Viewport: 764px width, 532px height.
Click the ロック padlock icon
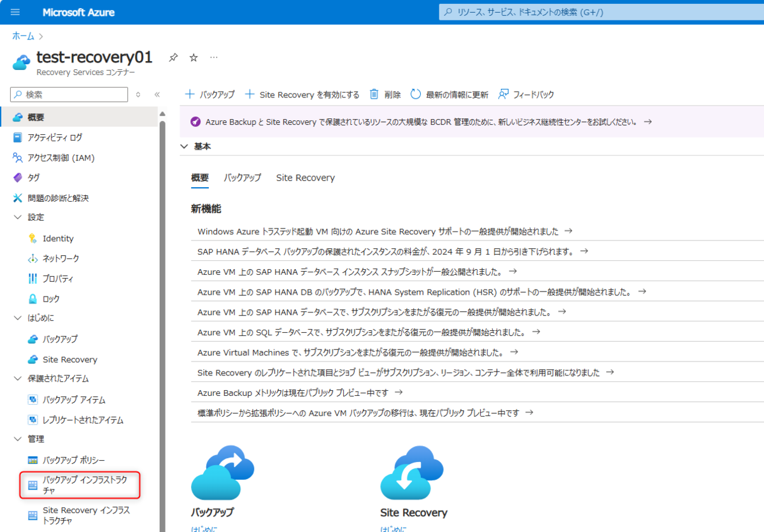[x=33, y=299]
